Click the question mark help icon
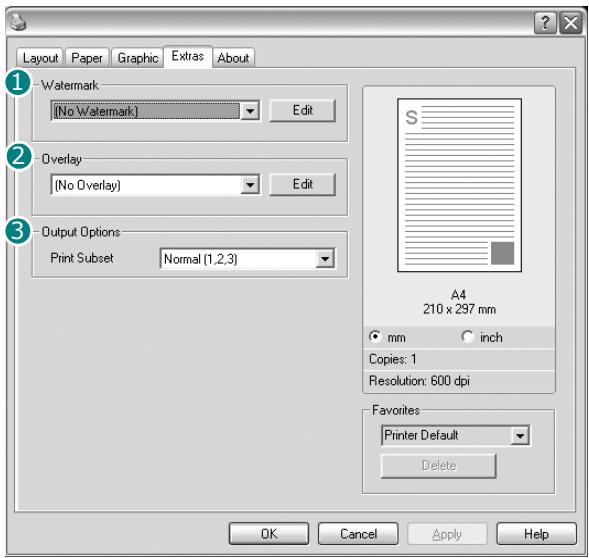The image size is (589, 558). pyautogui.click(x=545, y=23)
